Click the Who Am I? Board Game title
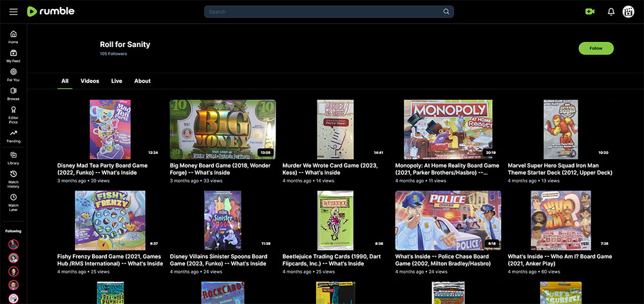 pos(560,260)
